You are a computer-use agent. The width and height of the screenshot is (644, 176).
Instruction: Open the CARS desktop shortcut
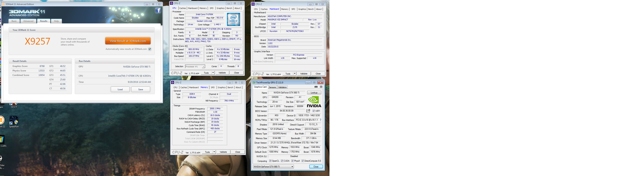pyautogui.click(x=2, y=141)
